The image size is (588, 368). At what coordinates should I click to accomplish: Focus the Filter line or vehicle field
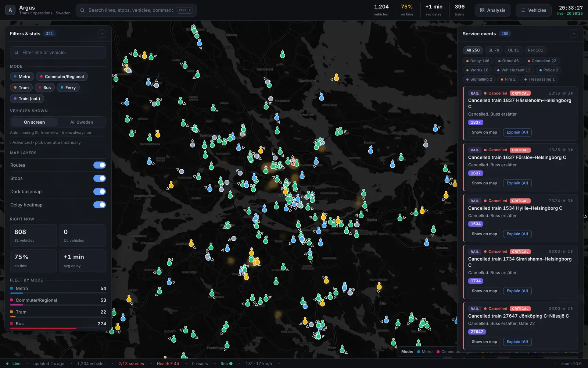[58, 53]
